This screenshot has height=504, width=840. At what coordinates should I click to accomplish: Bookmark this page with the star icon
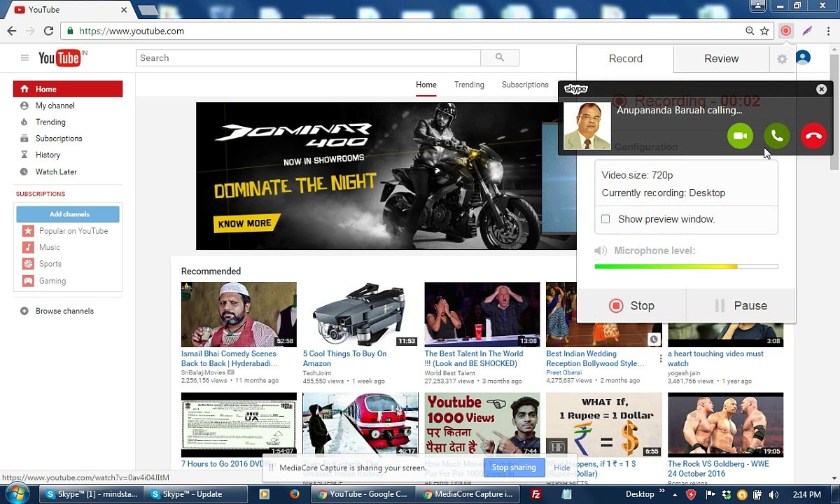765,31
